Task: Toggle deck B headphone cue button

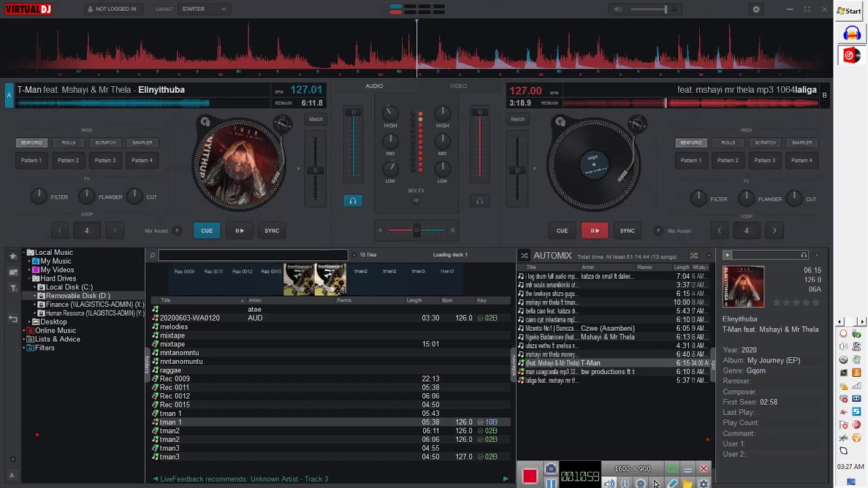Action: (479, 201)
